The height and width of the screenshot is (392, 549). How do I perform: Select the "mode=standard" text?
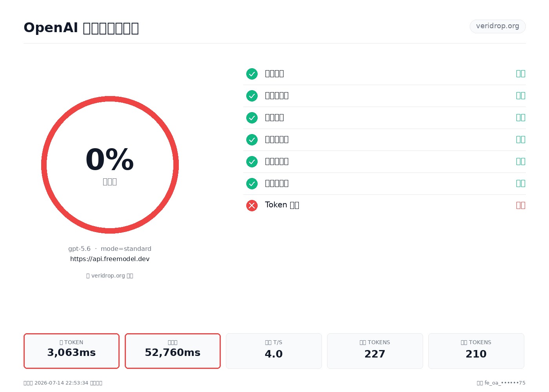126,249
